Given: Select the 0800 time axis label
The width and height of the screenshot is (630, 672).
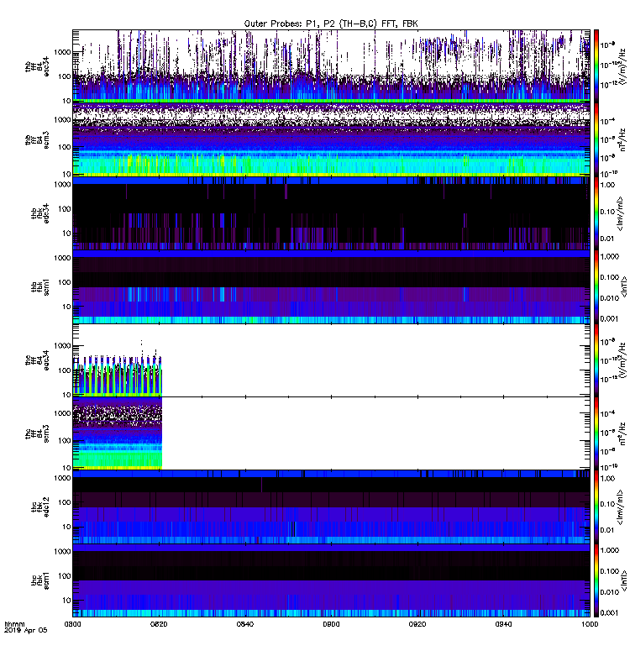Looking at the screenshot, I should [72, 624].
